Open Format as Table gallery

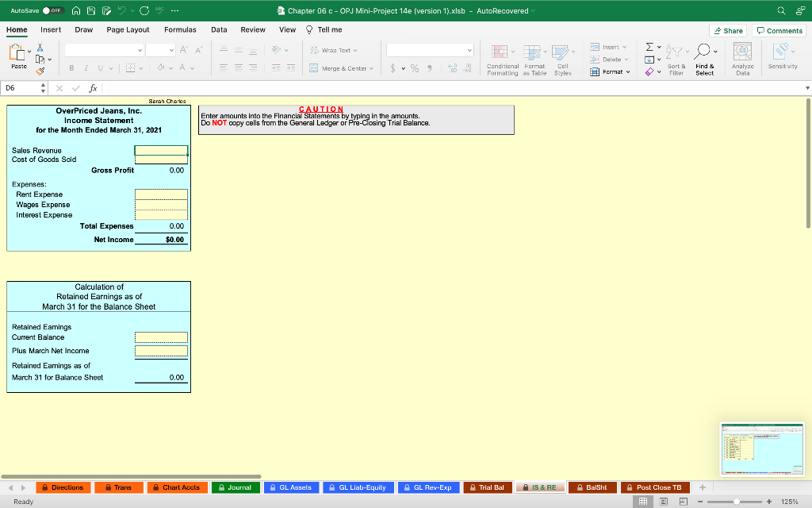click(534, 60)
